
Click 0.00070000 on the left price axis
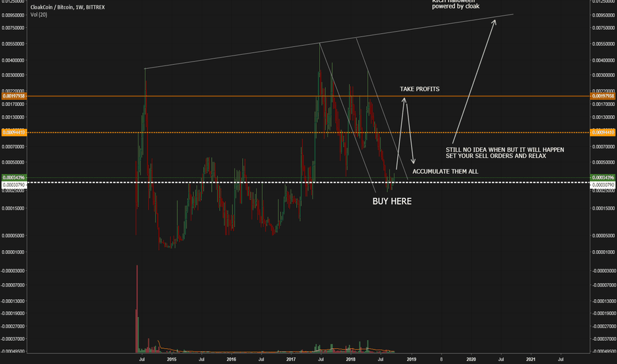(x=13, y=147)
